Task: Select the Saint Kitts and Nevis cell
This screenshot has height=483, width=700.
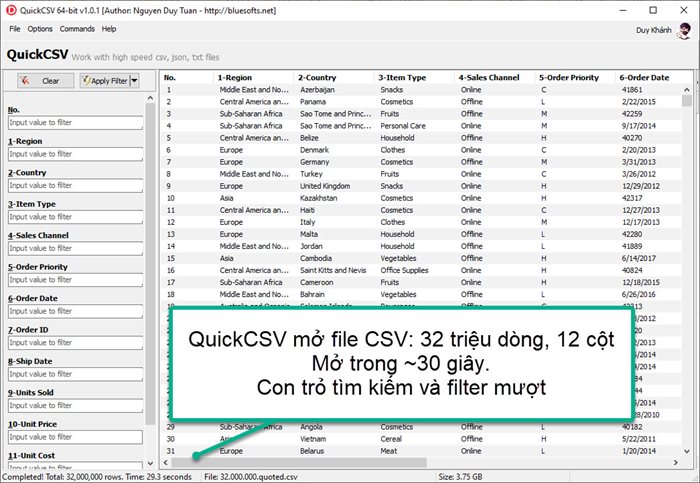Action: click(333, 271)
